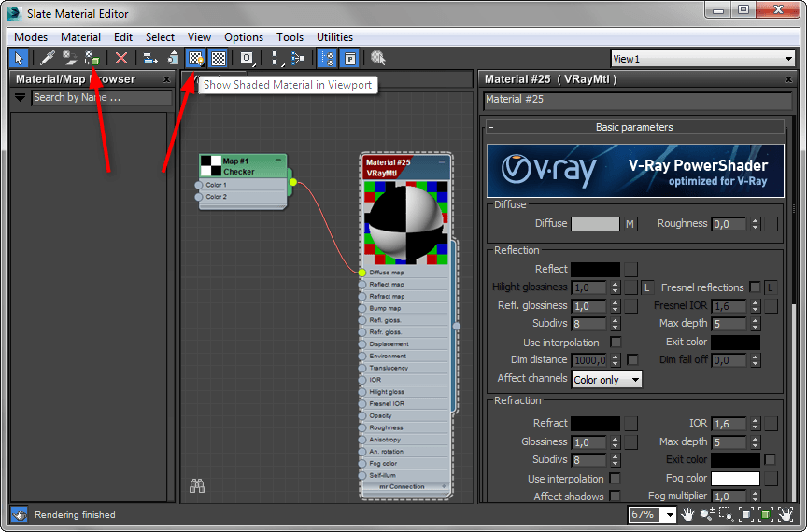Toggle Show Shaded Material in Viewport
Image resolution: width=807 pixels, height=532 pixels.
pyautogui.click(x=195, y=58)
